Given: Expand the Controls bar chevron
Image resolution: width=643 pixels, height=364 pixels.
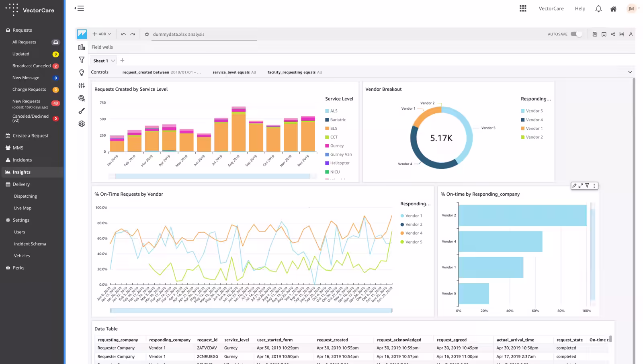Looking at the screenshot, I should click(630, 72).
